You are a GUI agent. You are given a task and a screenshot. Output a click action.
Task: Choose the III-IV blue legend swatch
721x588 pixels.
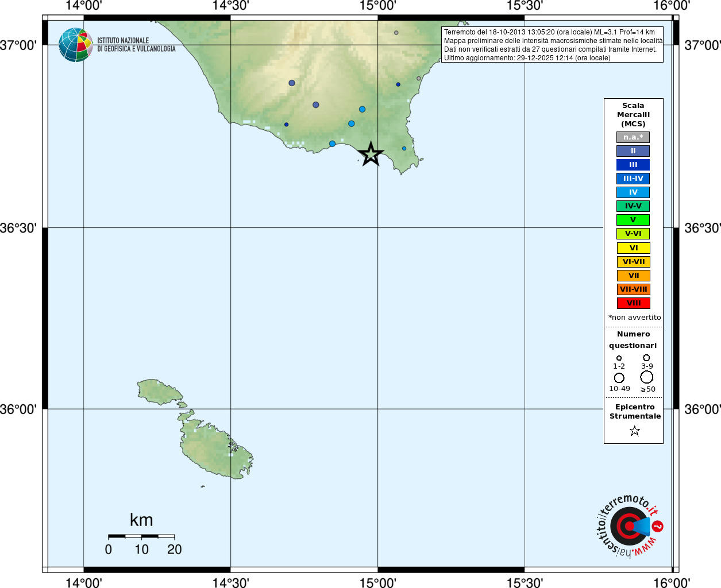click(x=633, y=179)
